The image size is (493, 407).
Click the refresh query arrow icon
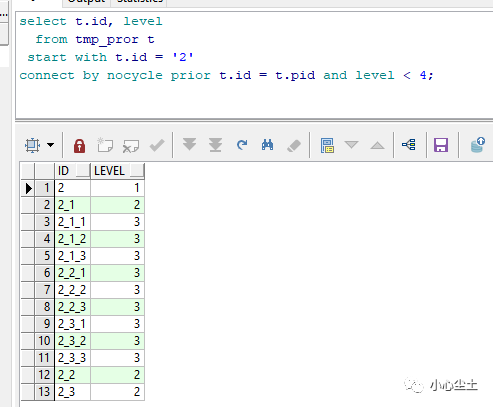pyautogui.click(x=242, y=145)
